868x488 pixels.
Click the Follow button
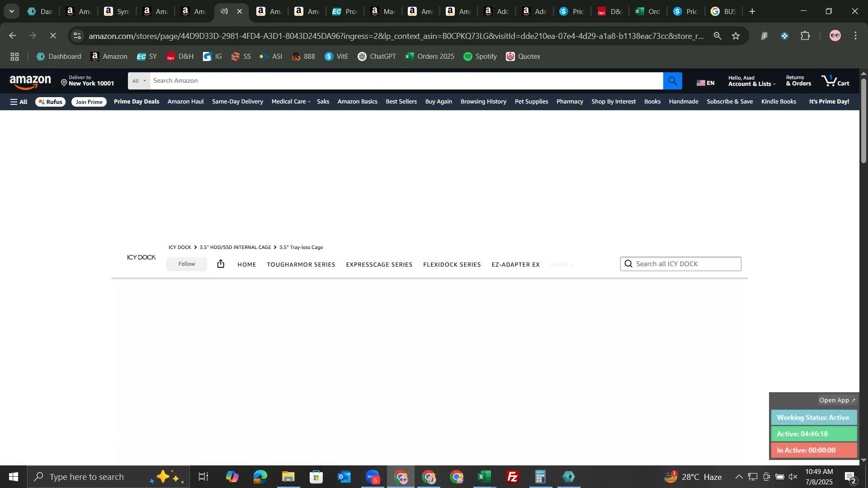coord(187,264)
